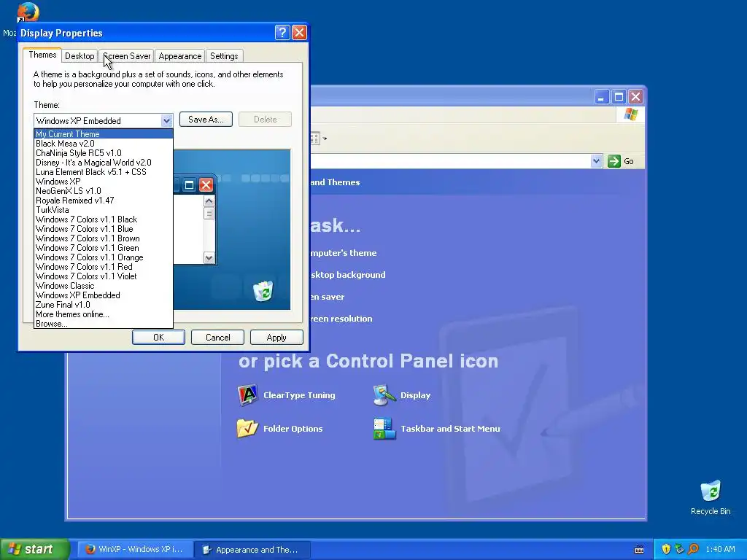Select the Windows XP theme entry
Image resolution: width=747 pixels, height=560 pixels.
pyautogui.click(x=104, y=182)
